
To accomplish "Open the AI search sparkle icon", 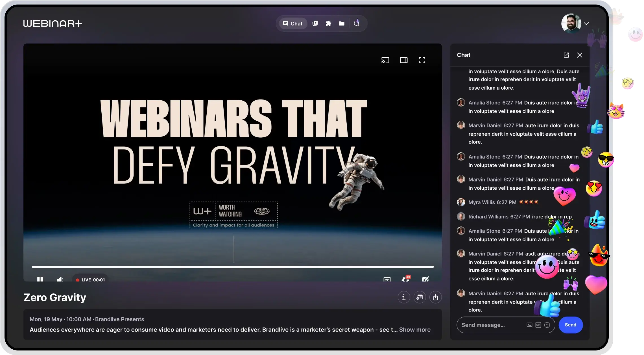I will pyautogui.click(x=357, y=23).
